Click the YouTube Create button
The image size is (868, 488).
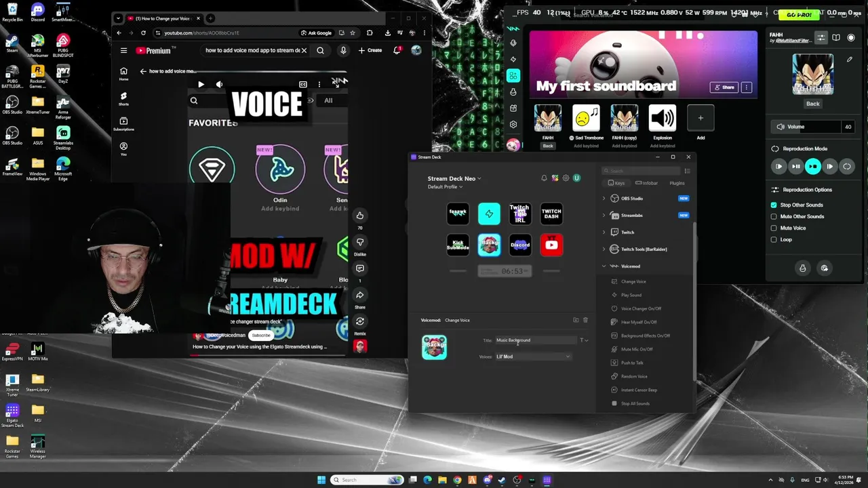(370, 50)
